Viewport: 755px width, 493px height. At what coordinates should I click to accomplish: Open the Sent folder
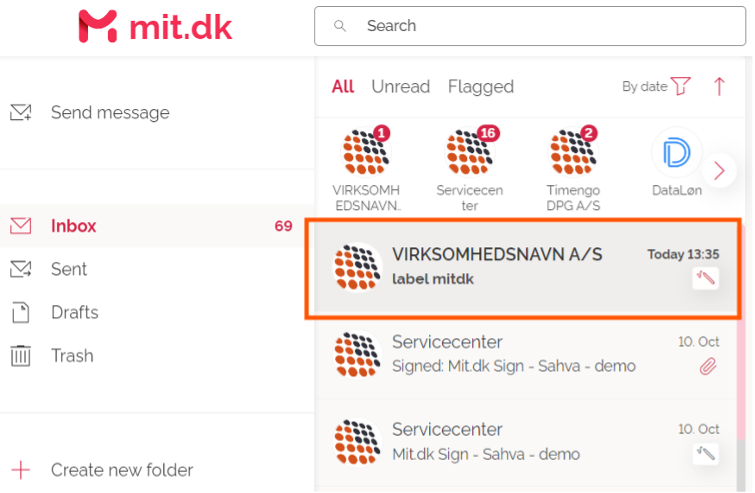[69, 269]
